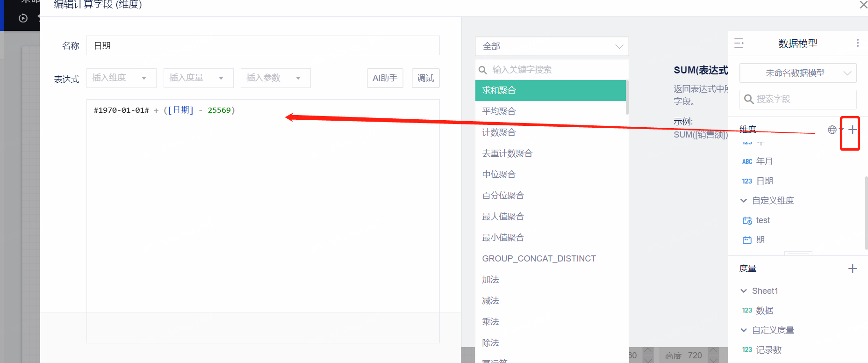Image resolution: width=868 pixels, height=363 pixels.
Task: Select the 除法 function
Action: click(550, 343)
